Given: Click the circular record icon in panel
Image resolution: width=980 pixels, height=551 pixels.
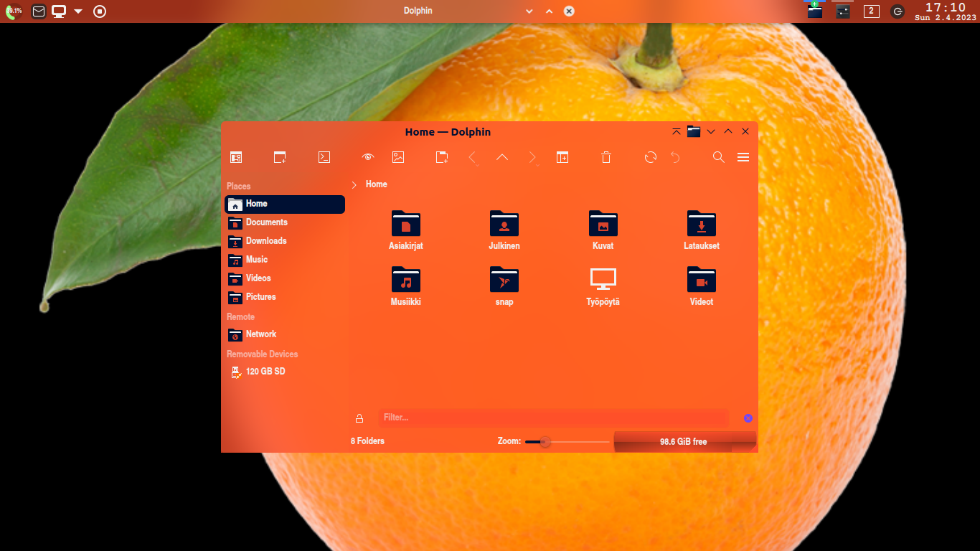Looking at the screenshot, I should [100, 11].
